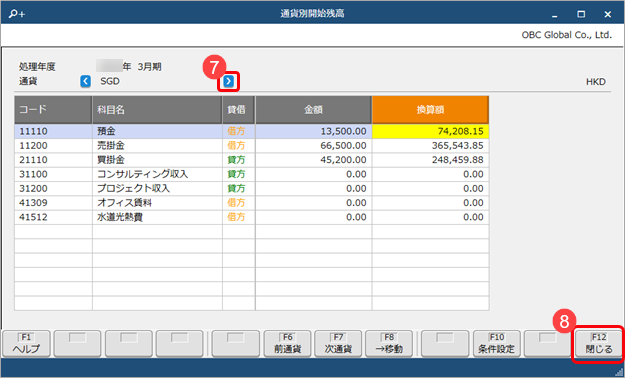Click amount cell 45,200.00
The height and width of the screenshot is (378, 625).
(x=313, y=160)
